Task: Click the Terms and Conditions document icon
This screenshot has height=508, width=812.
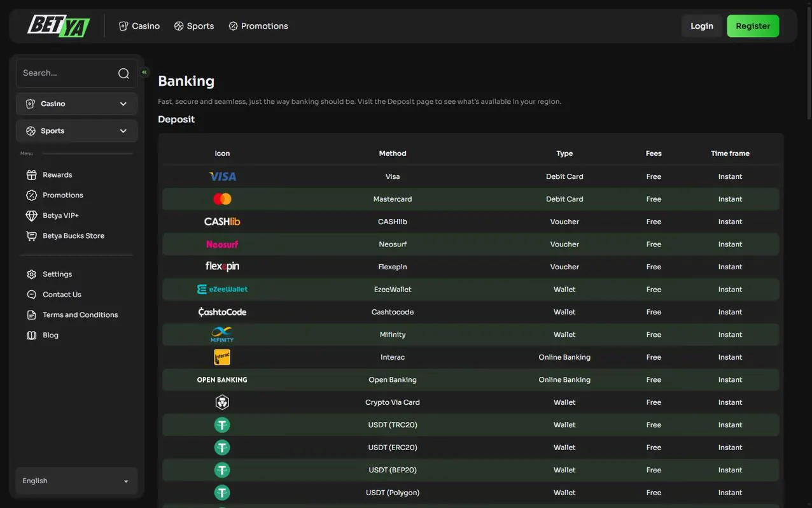Action: 31,315
